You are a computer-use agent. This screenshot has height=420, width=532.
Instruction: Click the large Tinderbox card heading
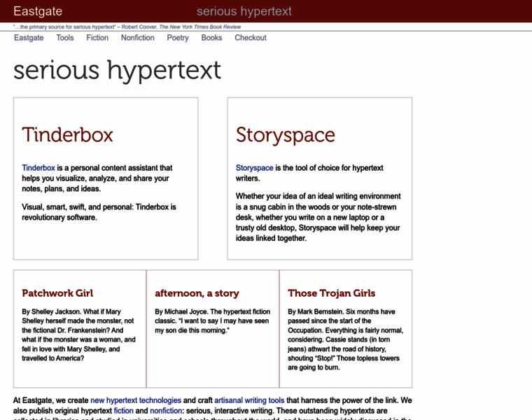(x=67, y=134)
